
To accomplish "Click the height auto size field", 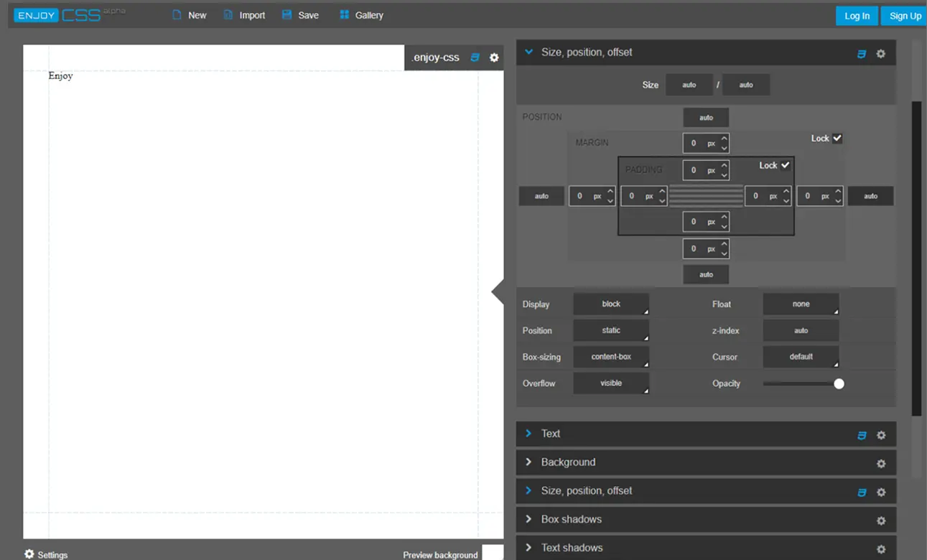I will pyautogui.click(x=746, y=85).
